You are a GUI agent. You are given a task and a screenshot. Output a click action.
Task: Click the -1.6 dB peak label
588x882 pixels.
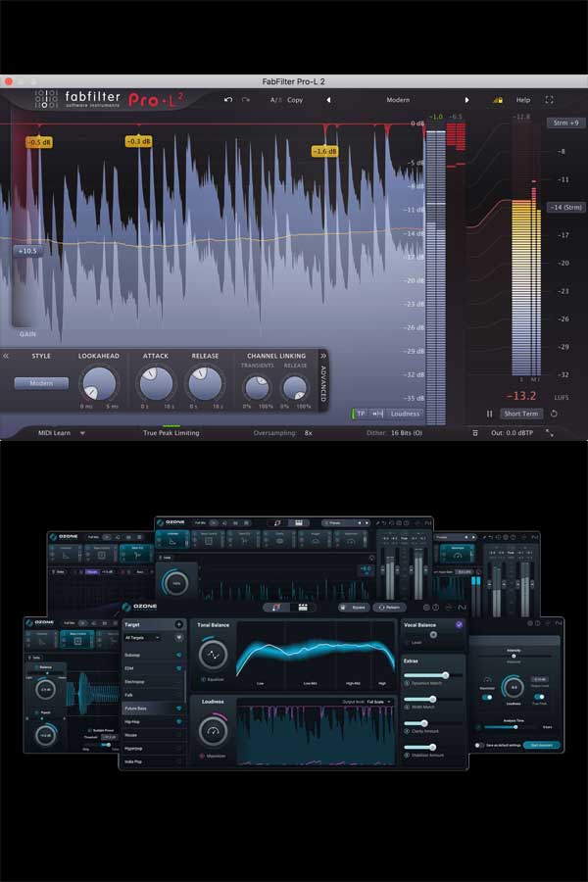[x=324, y=151]
